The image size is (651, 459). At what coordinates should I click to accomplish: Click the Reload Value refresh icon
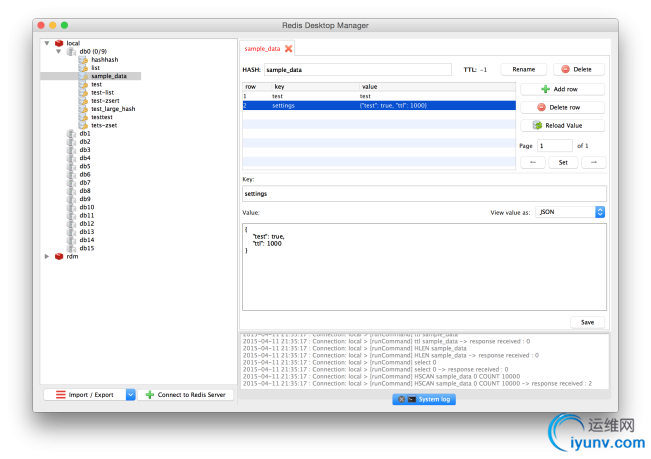pos(537,125)
